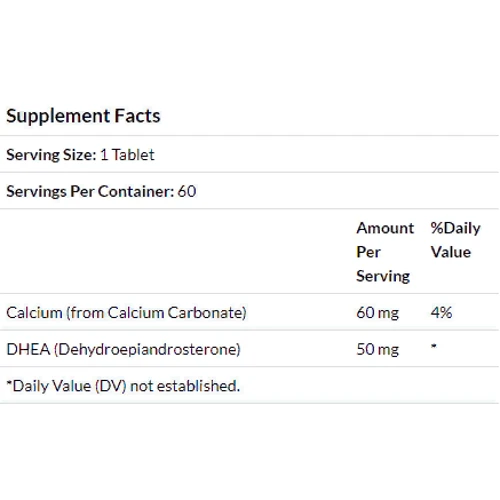Select DHEA (Dehydroepiandrosterone) row name

(x=123, y=349)
